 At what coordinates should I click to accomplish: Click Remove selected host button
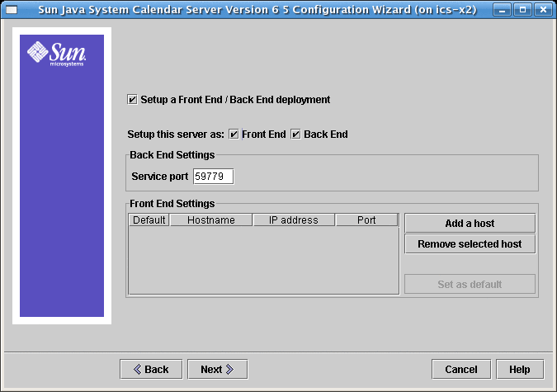(x=470, y=243)
